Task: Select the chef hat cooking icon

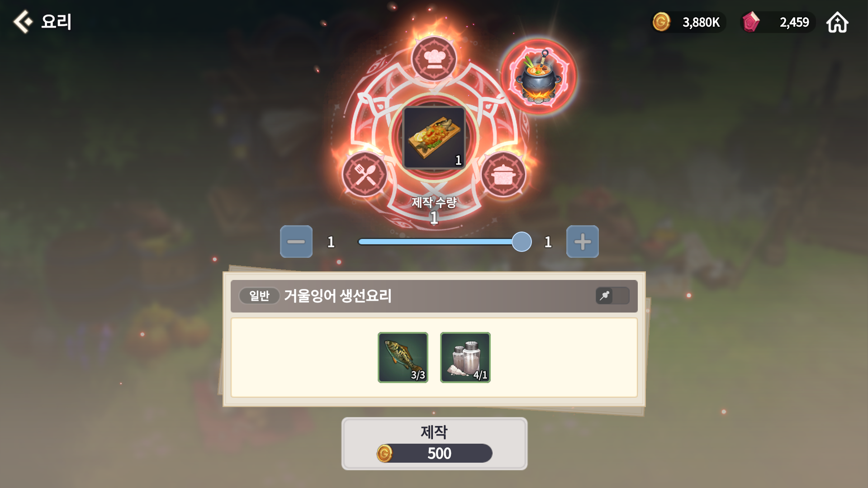Action: pos(434,59)
